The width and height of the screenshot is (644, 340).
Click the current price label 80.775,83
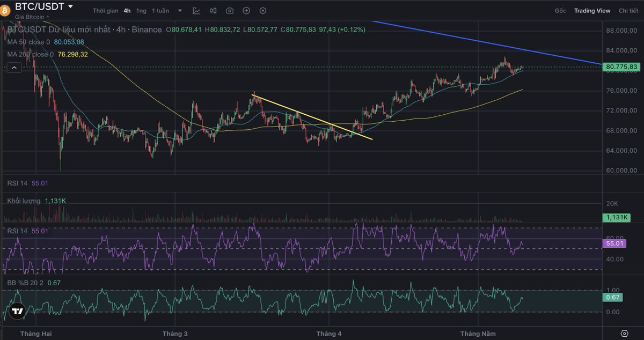click(x=621, y=67)
